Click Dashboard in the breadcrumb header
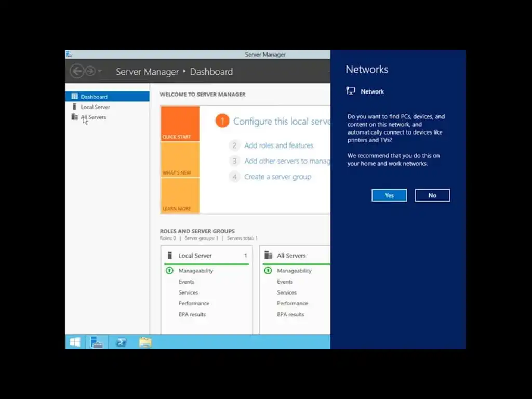Screen dimensions: 532x399 (211, 72)
